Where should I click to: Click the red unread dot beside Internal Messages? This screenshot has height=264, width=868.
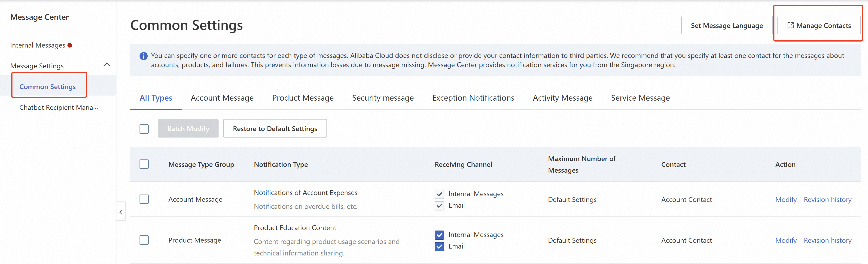[70, 45]
